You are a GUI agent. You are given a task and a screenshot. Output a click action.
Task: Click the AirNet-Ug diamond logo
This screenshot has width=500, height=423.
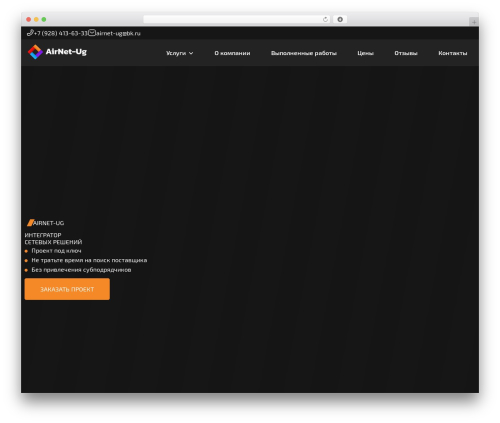click(x=35, y=52)
